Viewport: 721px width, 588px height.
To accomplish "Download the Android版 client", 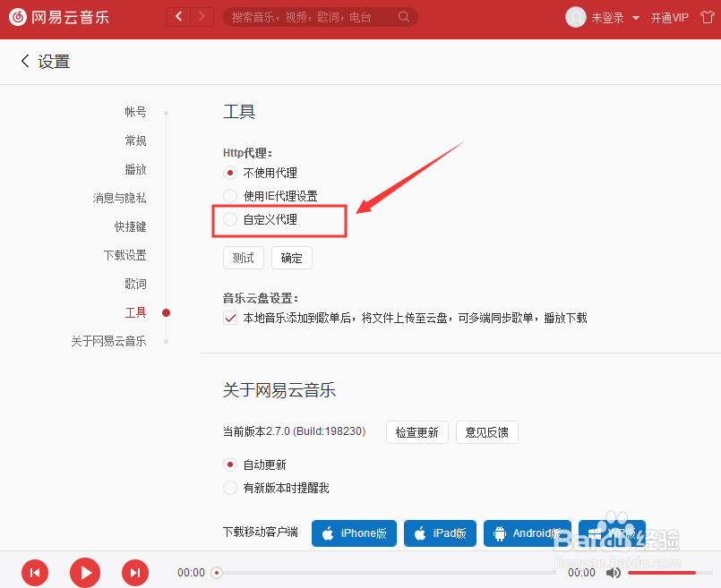I will (528, 533).
